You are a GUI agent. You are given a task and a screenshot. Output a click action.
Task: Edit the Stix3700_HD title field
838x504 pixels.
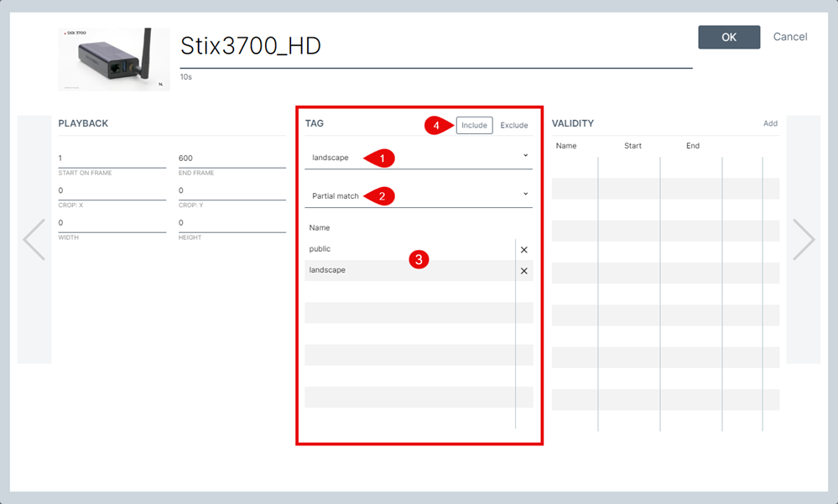point(436,46)
